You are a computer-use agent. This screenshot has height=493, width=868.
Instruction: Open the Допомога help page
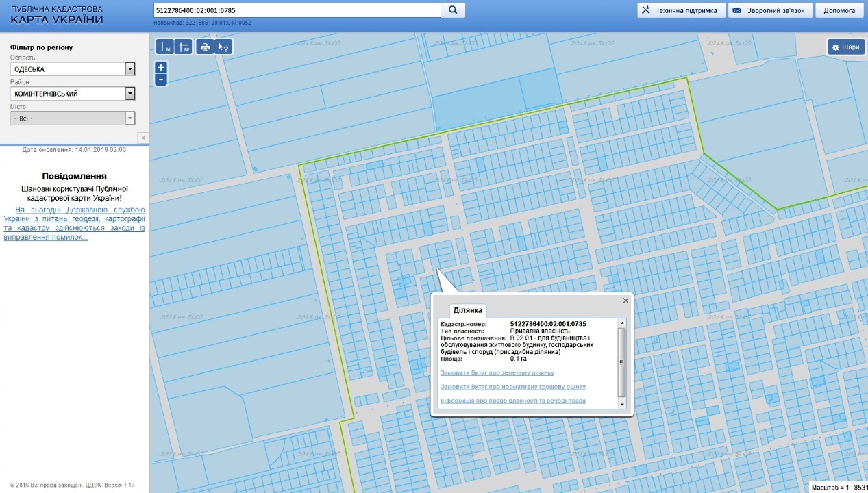[839, 10]
